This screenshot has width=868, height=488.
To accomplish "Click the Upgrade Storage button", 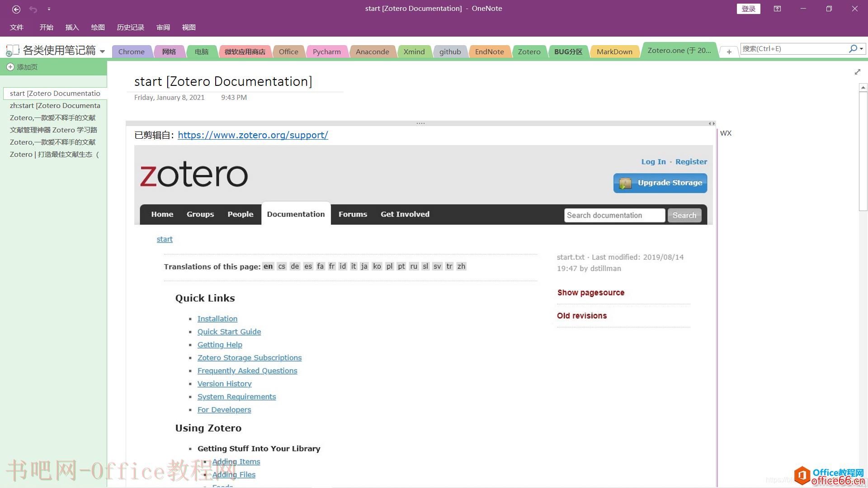I will [660, 183].
